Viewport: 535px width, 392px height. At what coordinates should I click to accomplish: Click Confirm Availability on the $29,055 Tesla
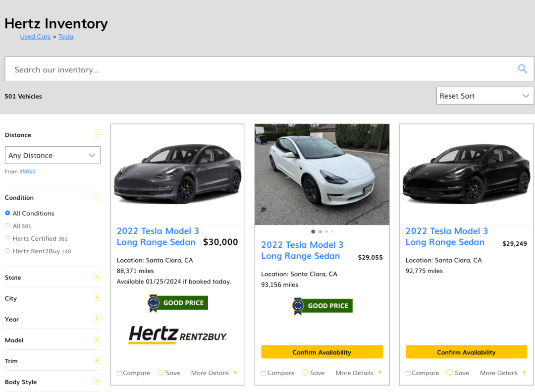coord(322,352)
